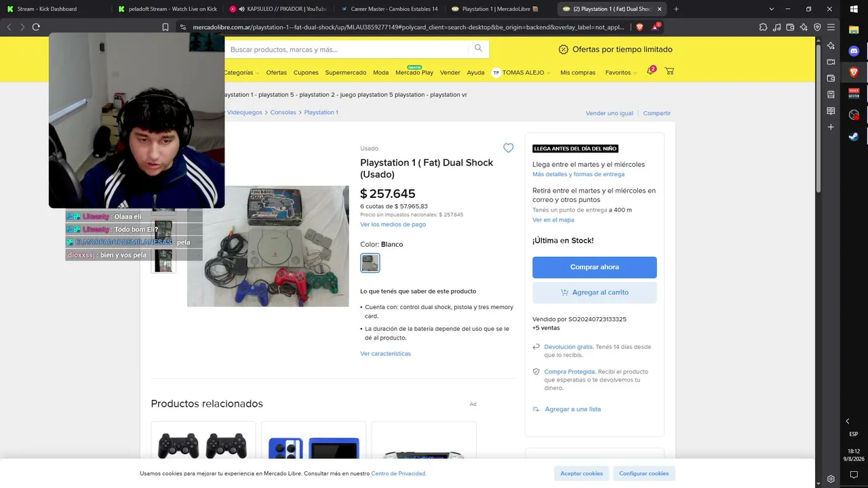This screenshot has height=488, width=868.
Task: Open Steam from the taskbar
Action: [x=854, y=136]
